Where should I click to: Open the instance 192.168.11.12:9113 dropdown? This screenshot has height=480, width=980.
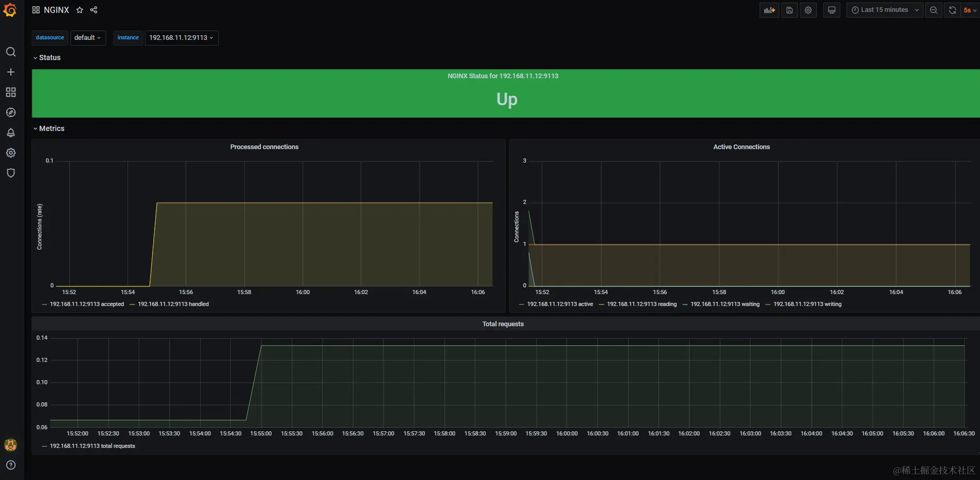tap(182, 38)
